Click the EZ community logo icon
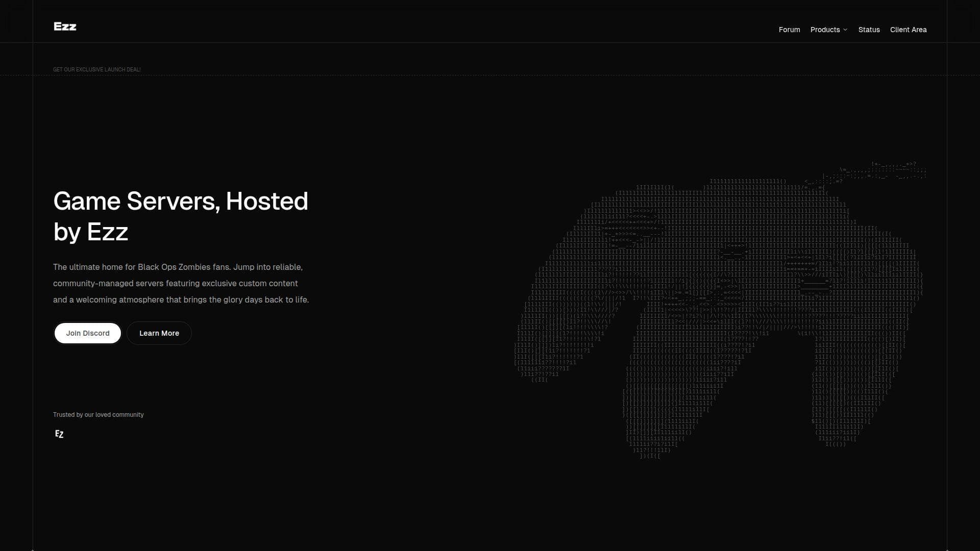Image resolution: width=980 pixels, height=551 pixels. coord(59,434)
